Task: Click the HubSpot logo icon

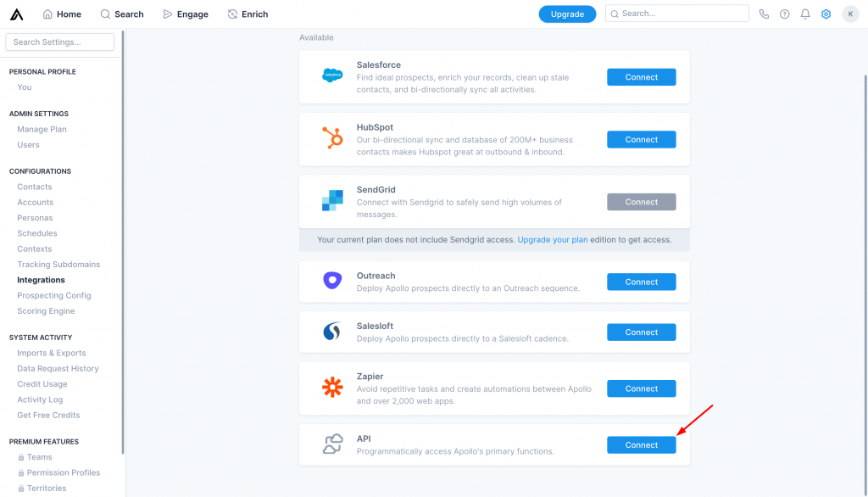Action: tap(332, 138)
